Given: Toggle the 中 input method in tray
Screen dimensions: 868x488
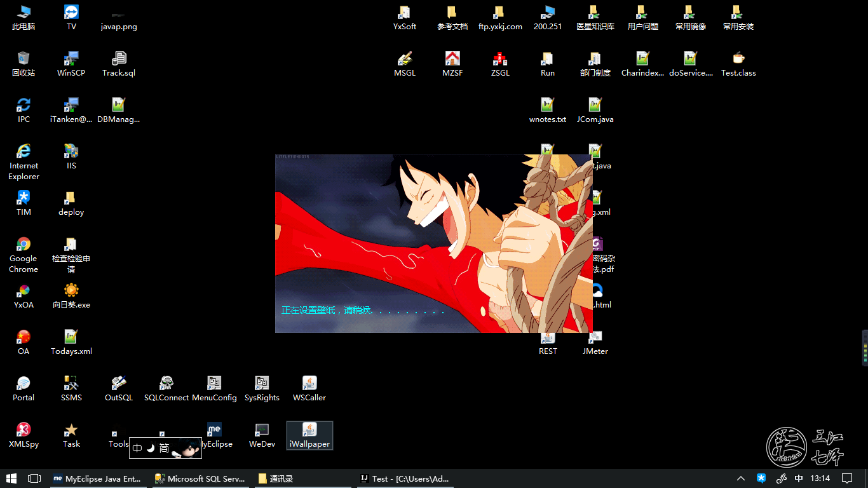Looking at the screenshot, I should pos(799,478).
